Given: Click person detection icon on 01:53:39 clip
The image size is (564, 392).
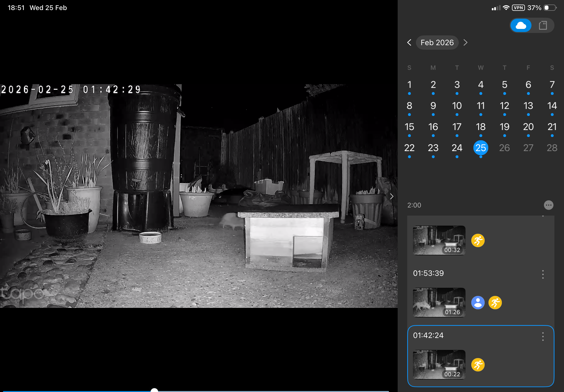Looking at the screenshot, I should (478, 303).
